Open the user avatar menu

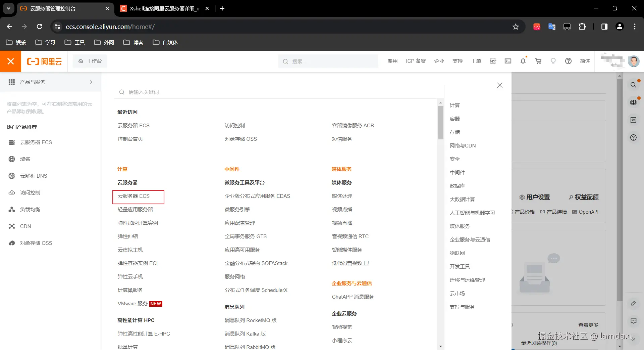[634, 61]
